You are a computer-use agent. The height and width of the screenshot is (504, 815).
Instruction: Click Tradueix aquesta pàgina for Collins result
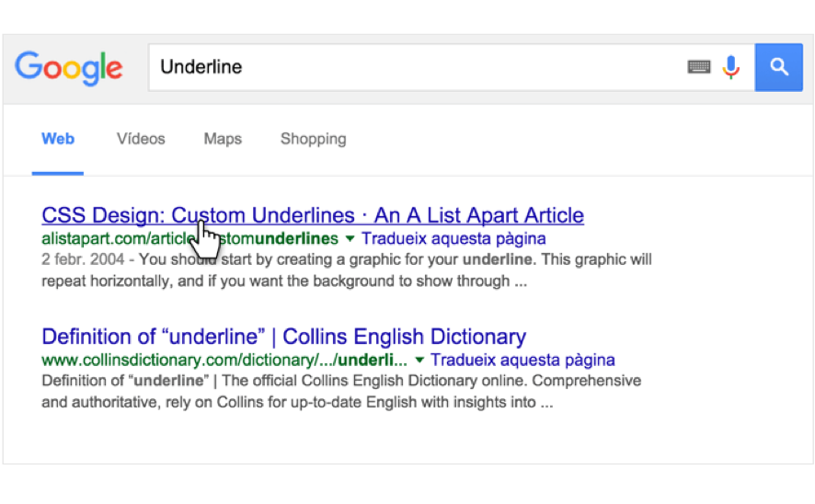pyautogui.click(x=522, y=360)
